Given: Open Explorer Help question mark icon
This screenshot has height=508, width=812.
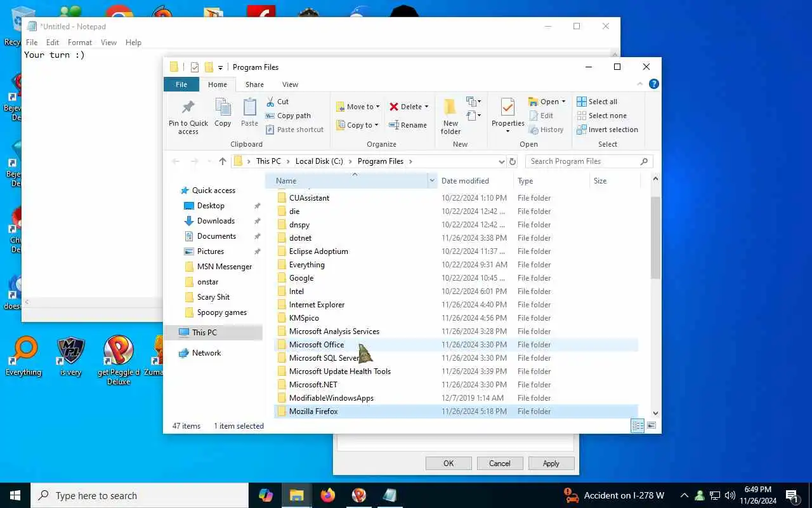Looking at the screenshot, I should 654,84.
